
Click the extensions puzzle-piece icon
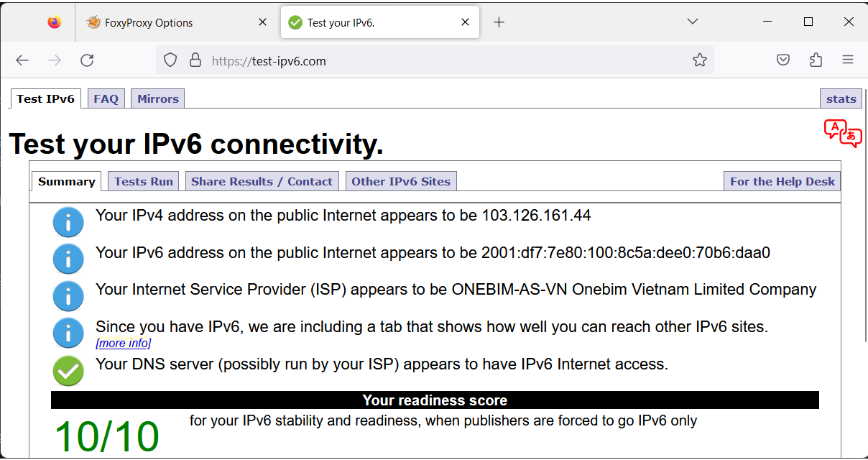[816, 60]
